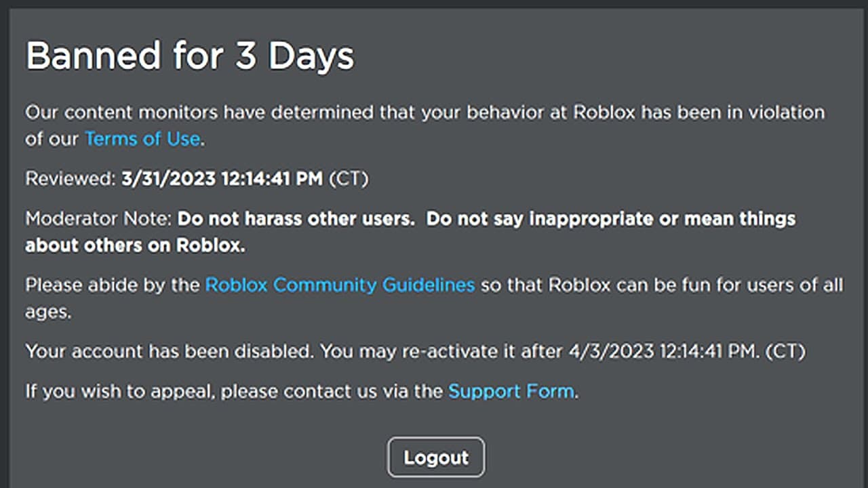Click 'Your account has been disabled.' sentence

click(170, 352)
